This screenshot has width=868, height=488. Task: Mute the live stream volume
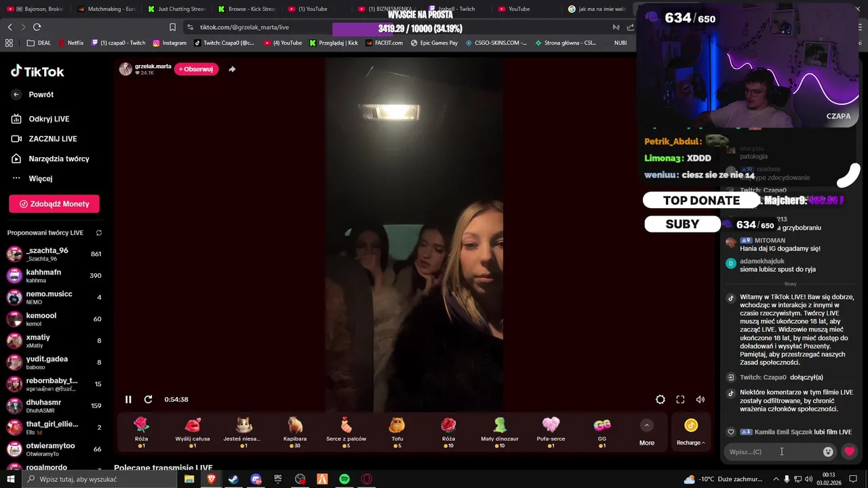click(x=700, y=399)
